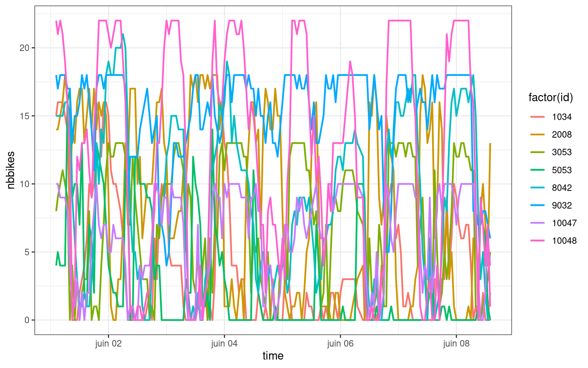Click the juin 02 x-axis tick label
588x368 pixels.
point(108,343)
